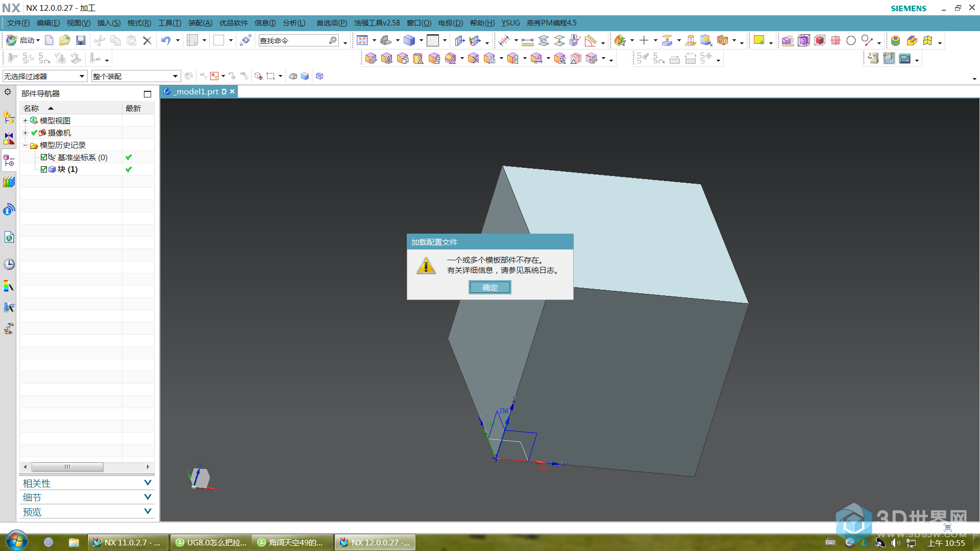The width and height of the screenshot is (980, 551).
Task: Expand the 相关性 panel
Action: point(87,483)
